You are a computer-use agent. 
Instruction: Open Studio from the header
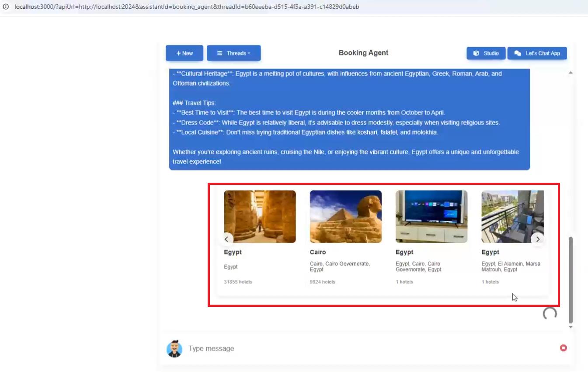click(x=486, y=53)
